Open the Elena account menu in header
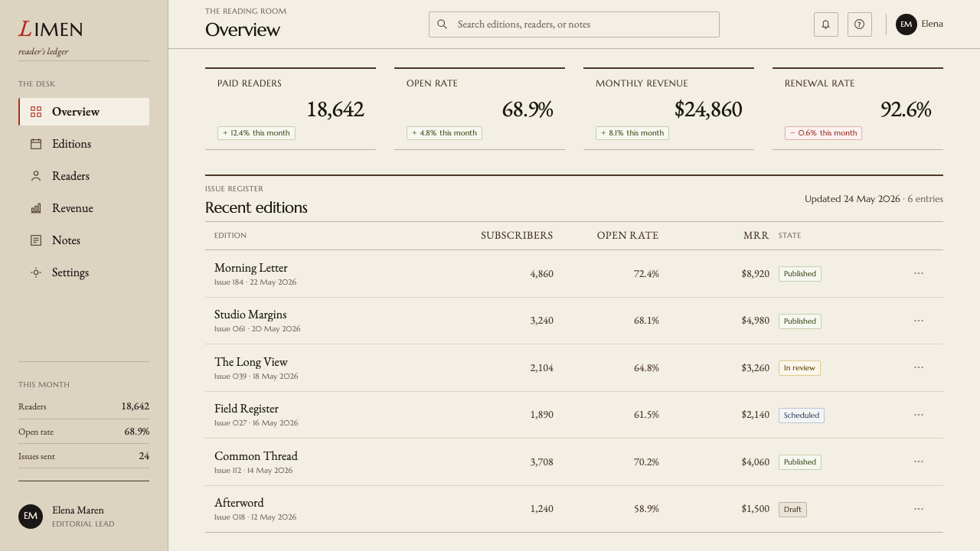 (x=920, y=24)
